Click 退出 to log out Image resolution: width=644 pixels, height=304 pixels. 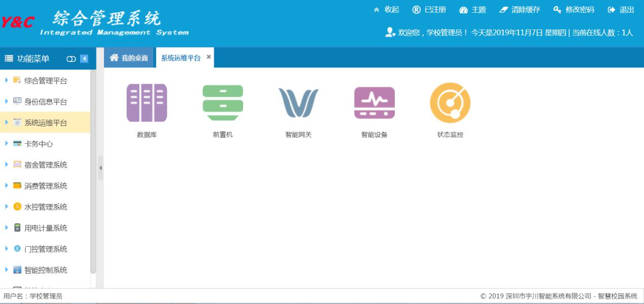[621, 10]
